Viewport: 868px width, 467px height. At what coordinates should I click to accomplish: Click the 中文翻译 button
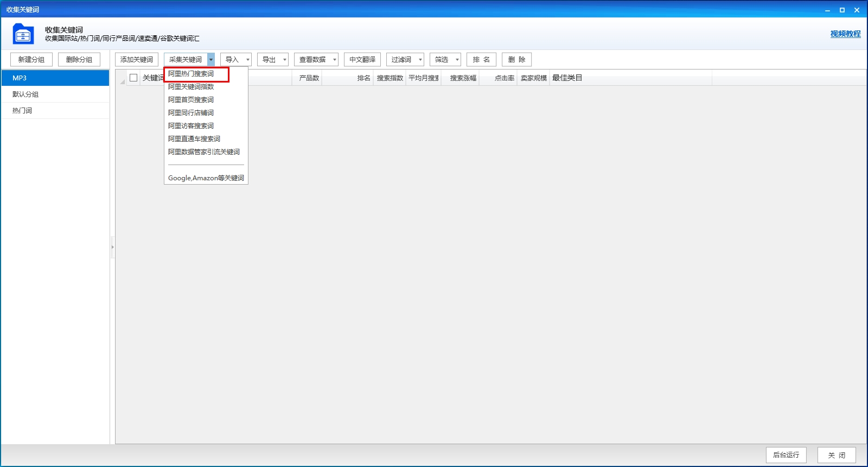(362, 60)
